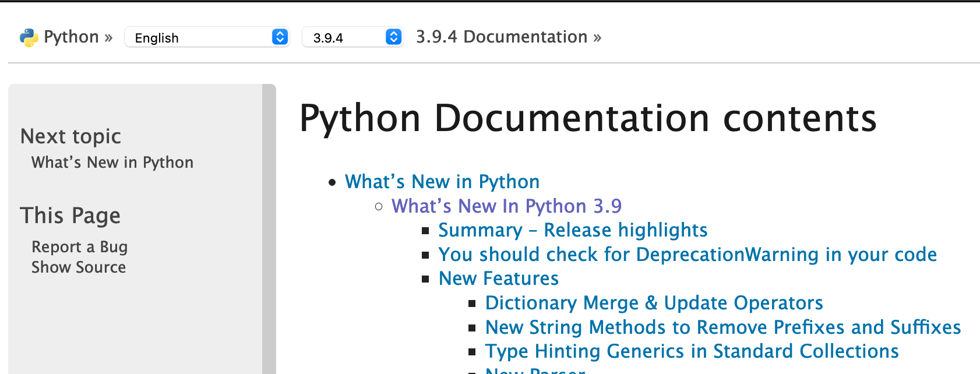
Task: Collapse the sidebar using the gray strip
Action: [269, 229]
